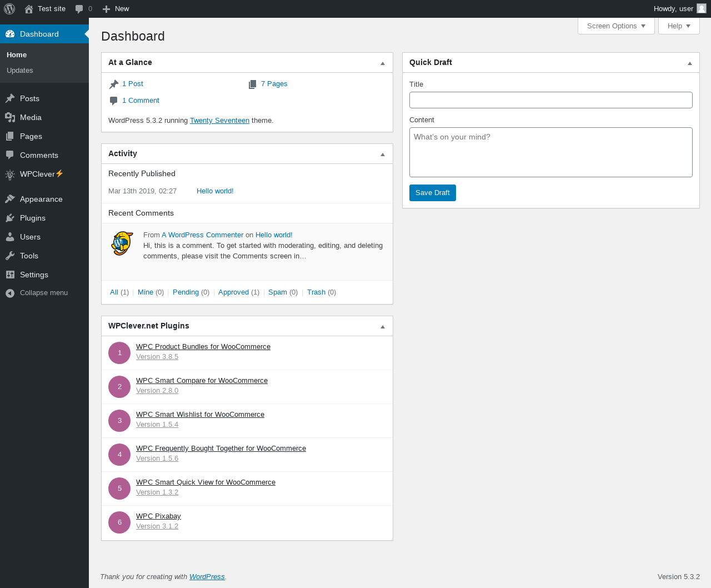This screenshot has height=588, width=711.
Task: Click the number 1 plugin badge
Action: pyautogui.click(x=119, y=353)
